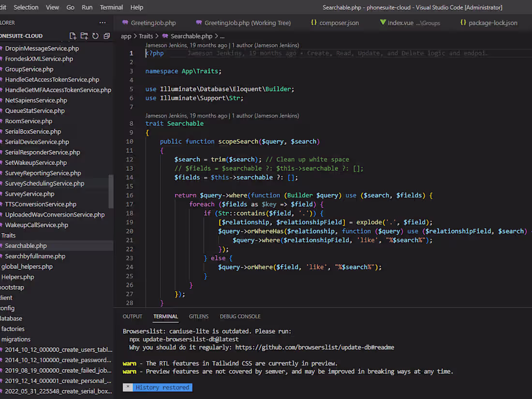Open the OUTPUT panel
The image size is (532, 399).
[x=132, y=316]
